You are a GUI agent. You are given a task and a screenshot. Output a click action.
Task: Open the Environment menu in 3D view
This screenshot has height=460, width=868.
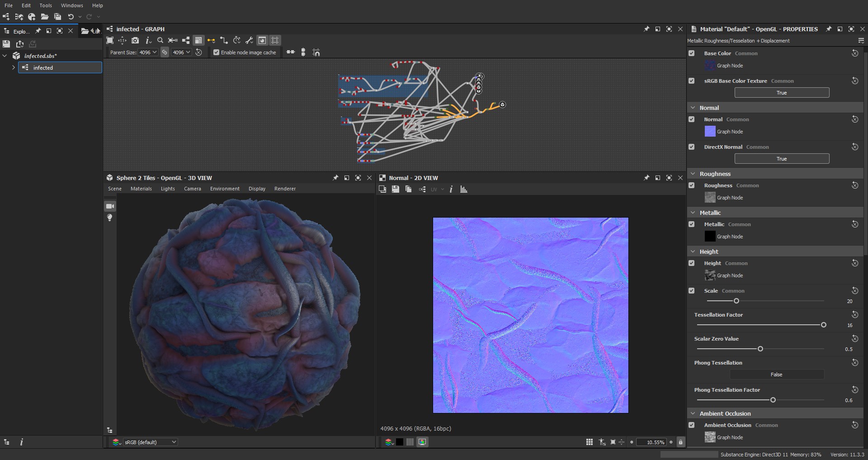tap(225, 189)
